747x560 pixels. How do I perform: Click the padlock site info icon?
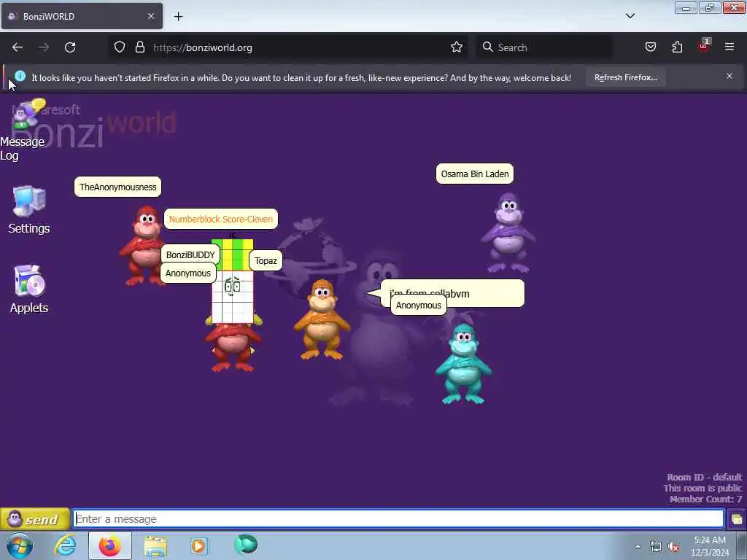click(x=139, y=47)
